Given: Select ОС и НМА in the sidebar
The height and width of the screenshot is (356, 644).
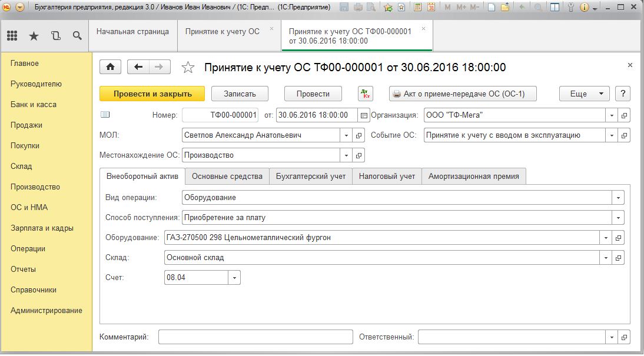Looking at the screenshot, I should tap(29, 207).
